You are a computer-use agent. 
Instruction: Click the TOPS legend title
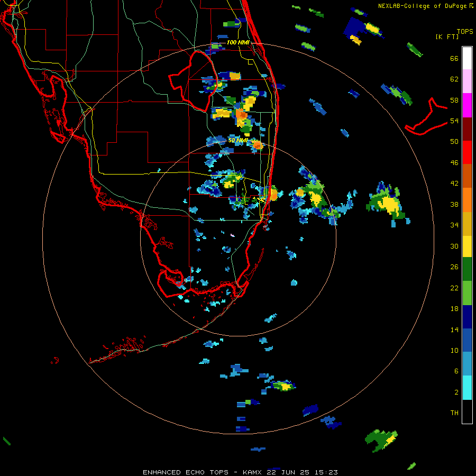465,32
